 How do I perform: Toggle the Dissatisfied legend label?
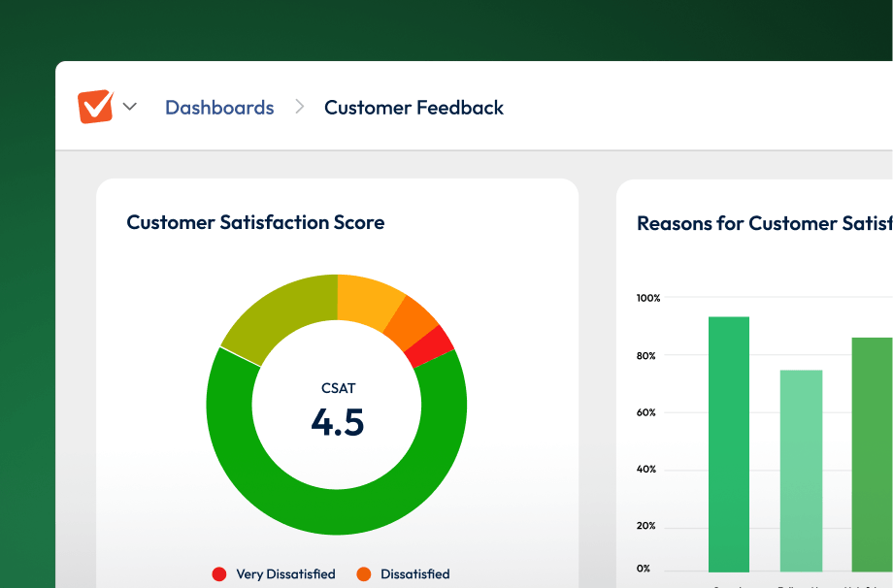414,574
